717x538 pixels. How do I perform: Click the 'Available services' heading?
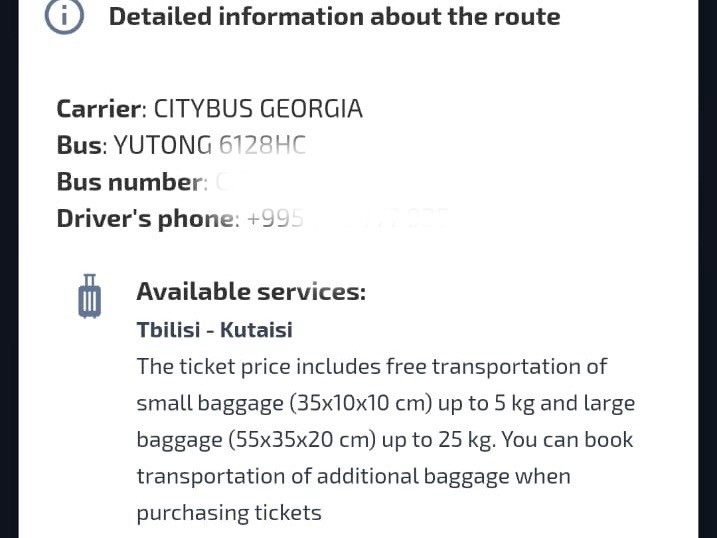[251, 292]
